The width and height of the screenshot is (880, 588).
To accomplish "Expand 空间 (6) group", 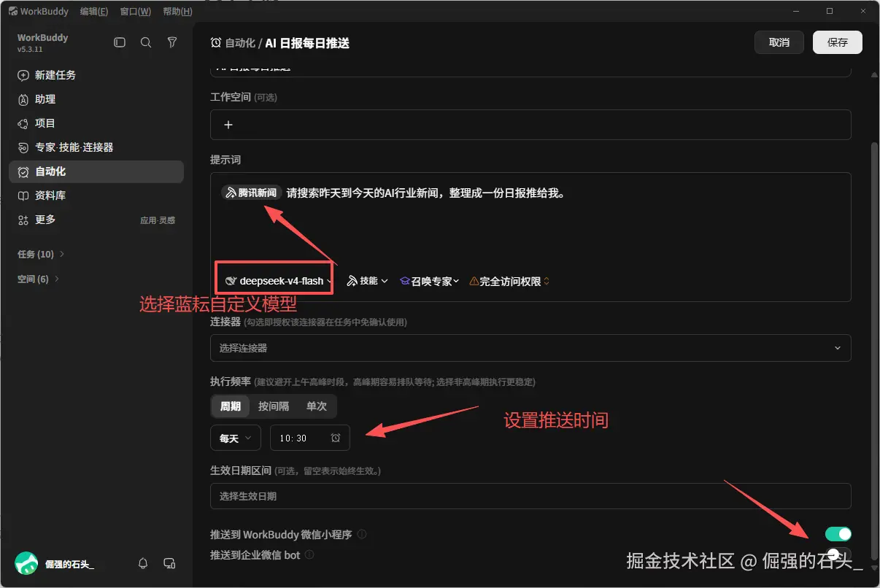I will tap(38, 279).
